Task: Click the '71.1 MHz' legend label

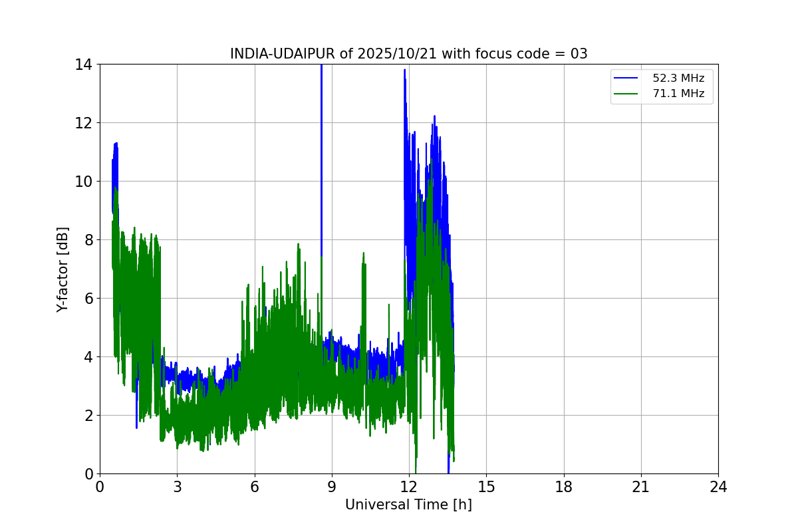Action: click(x=678, y=94)
